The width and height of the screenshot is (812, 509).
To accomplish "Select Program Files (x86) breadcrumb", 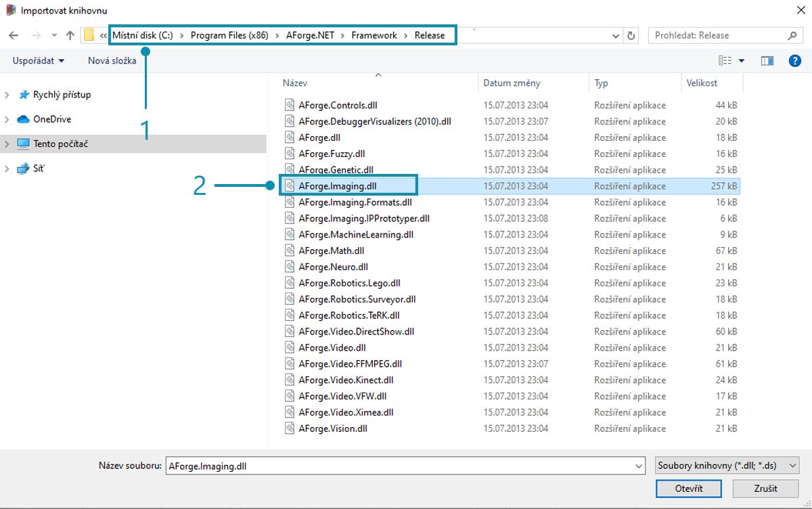I will [228, 35].
